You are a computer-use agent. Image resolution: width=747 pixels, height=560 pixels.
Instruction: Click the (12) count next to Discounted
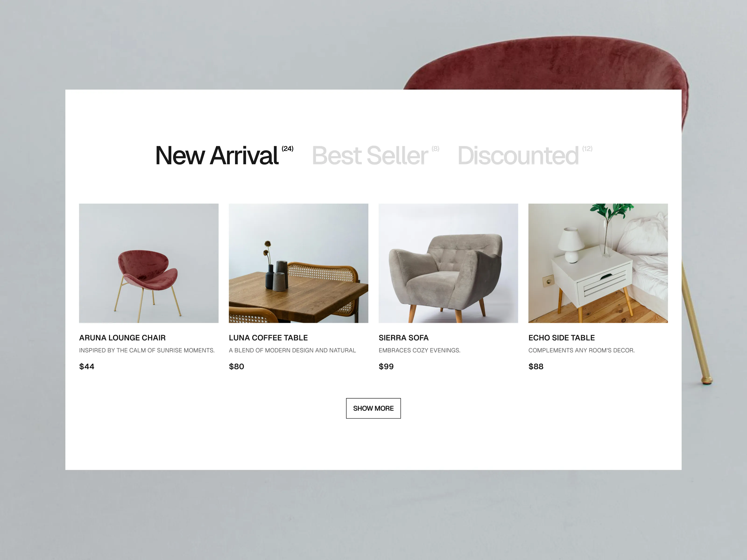tap(587, 149)
